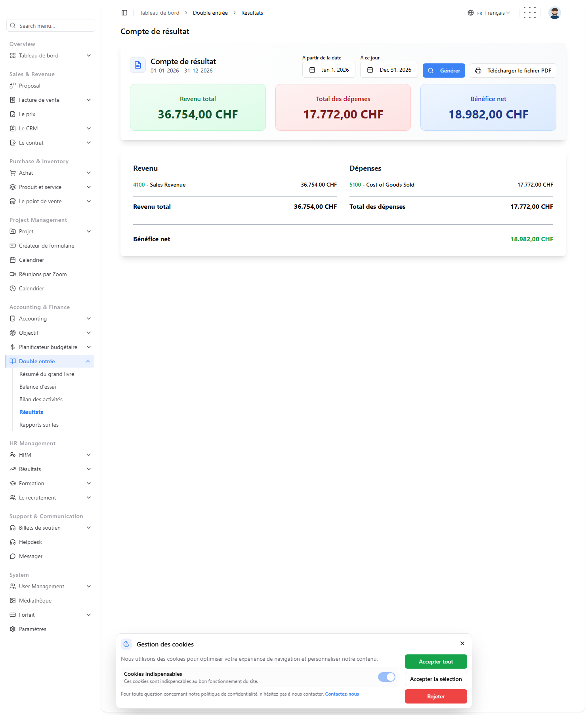This screenshot has height=715, width=588.
Task: Click the Médiathèque image icon
Action: click(x=13, y=601)
